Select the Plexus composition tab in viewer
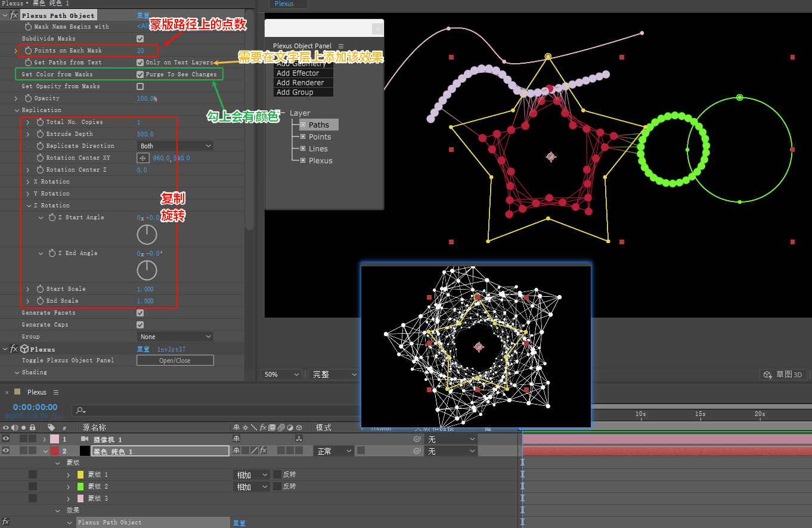812x528 pixels. click(x=284, y=4)
